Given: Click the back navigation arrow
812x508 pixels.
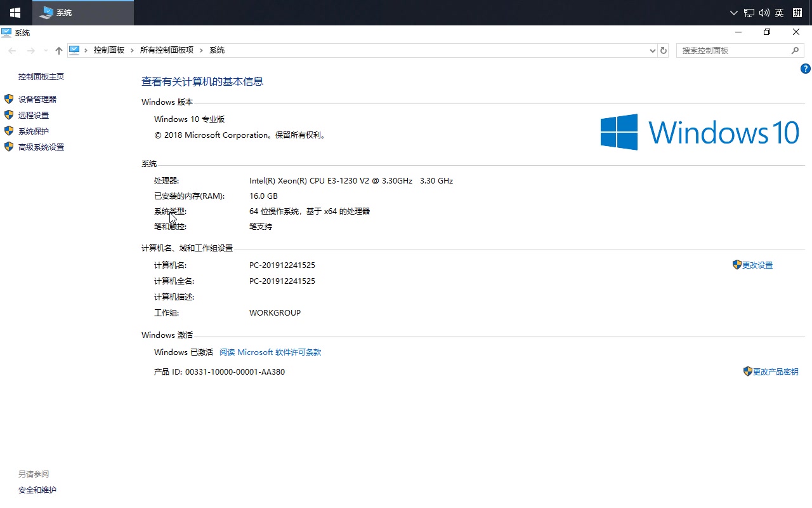Looking at the screenshot, I should pyautogui.click(x=11, y=50).
